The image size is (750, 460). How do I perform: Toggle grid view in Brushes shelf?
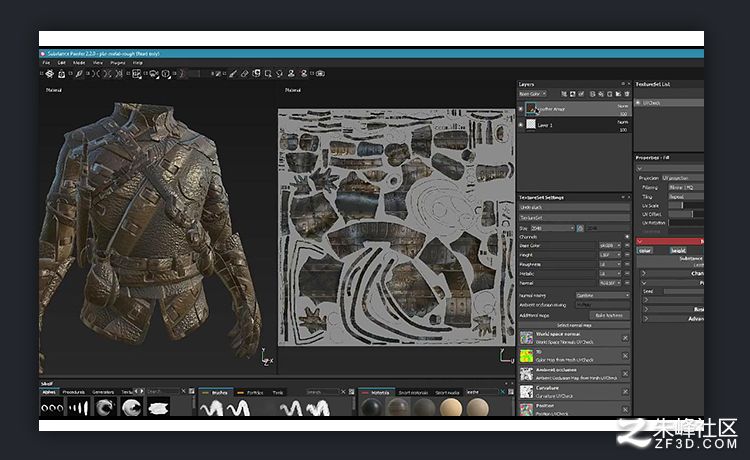tap(352, 392)
